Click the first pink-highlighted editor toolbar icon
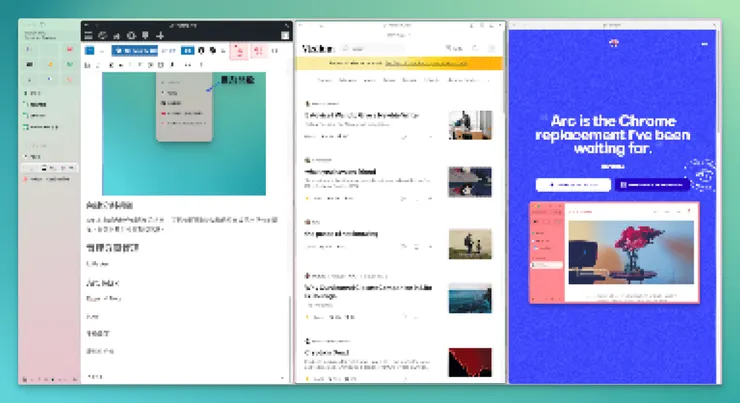The width and height of the screenshot is (740, 403). 239,51
